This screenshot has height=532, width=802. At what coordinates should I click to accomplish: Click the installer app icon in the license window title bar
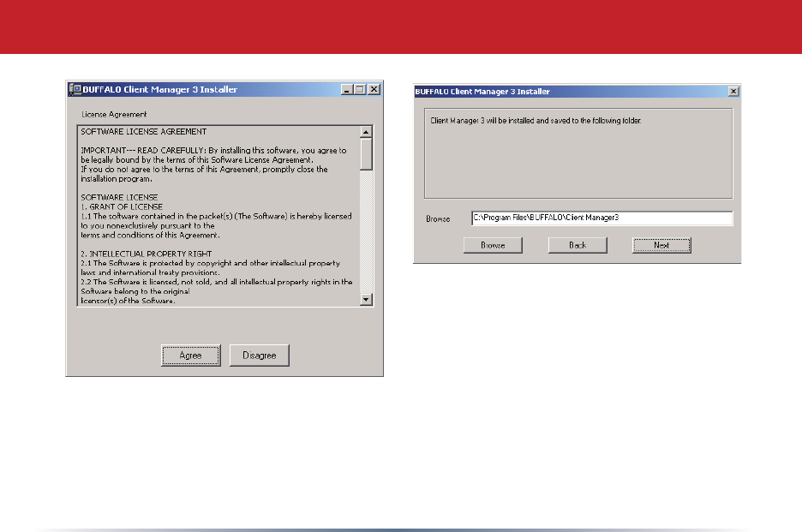click(75, 89)
